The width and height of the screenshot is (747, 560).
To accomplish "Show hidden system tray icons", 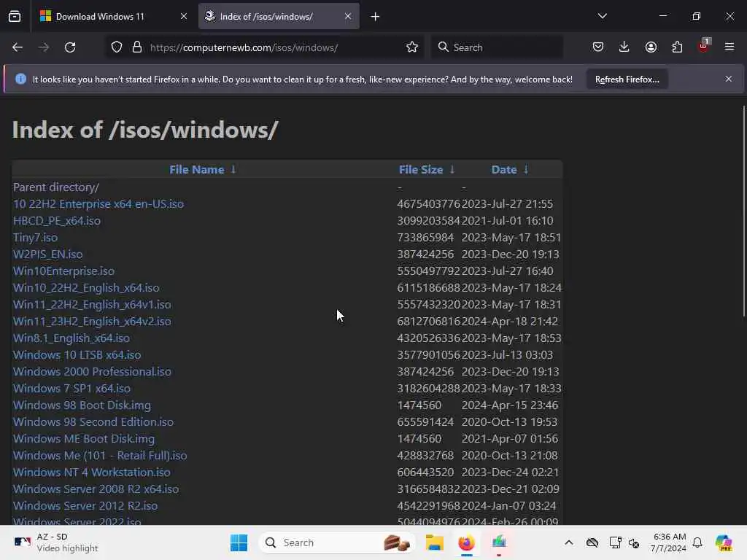I will pos(569,542).
